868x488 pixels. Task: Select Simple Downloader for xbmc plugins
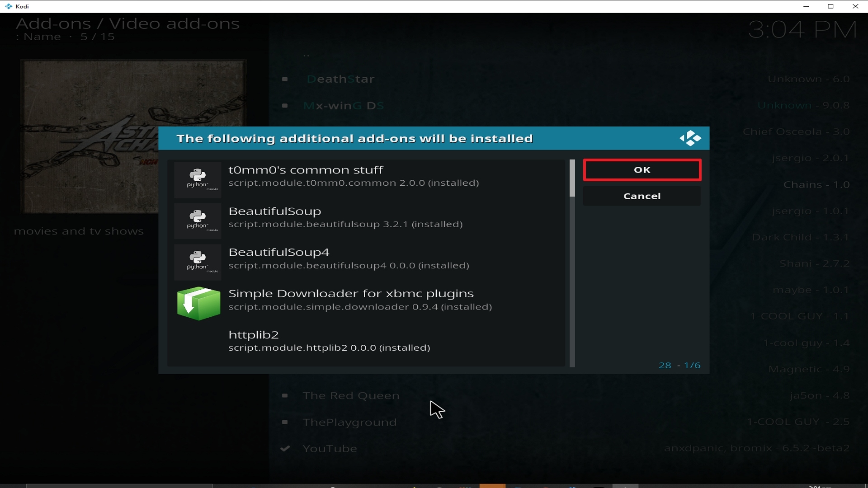coord(366,303)
